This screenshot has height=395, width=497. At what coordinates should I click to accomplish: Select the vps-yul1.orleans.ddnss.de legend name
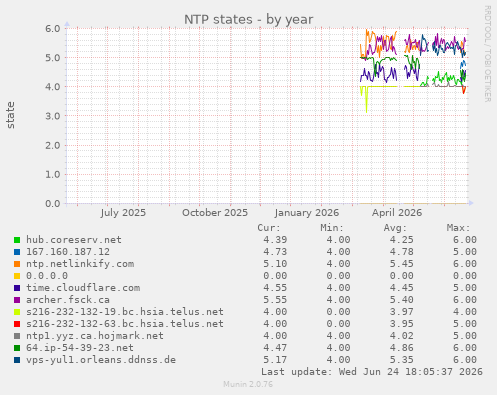pos(101,360)
